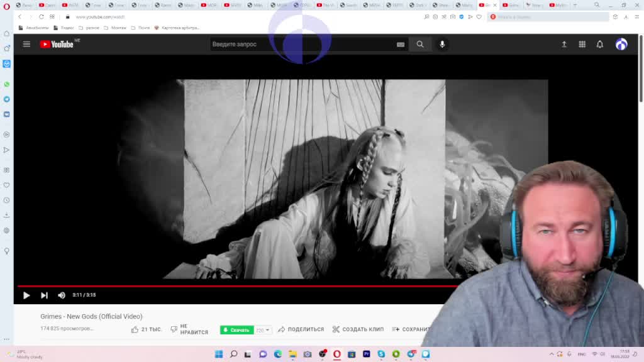Seek in the red video progress bar
Screen dimensions: 644x362
[x=237, y=286]
